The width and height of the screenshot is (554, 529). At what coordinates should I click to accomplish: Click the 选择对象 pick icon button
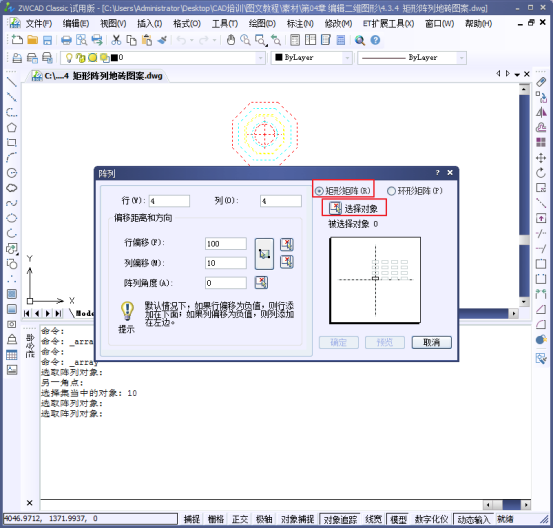(x=335, y=208)
